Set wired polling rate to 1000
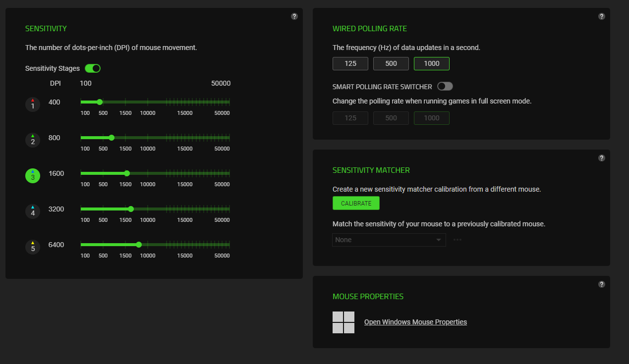This screenshot has height=364, width=629. [432, 63]
